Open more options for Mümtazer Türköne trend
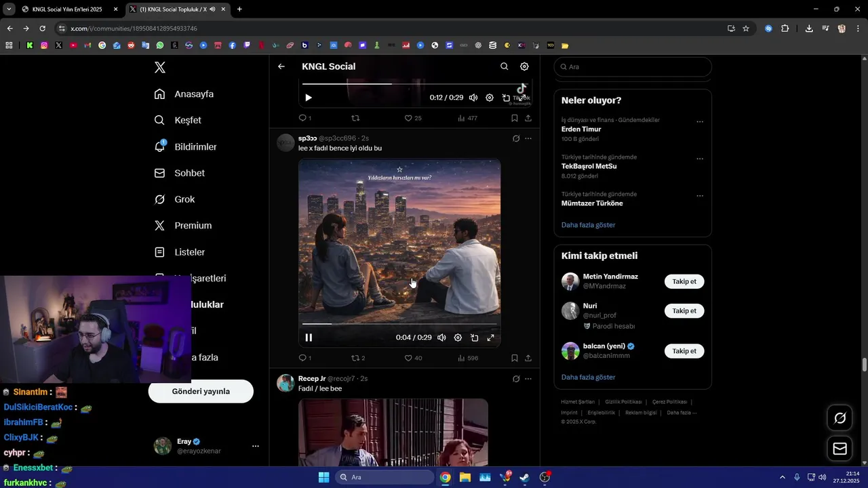 [700, 197]
